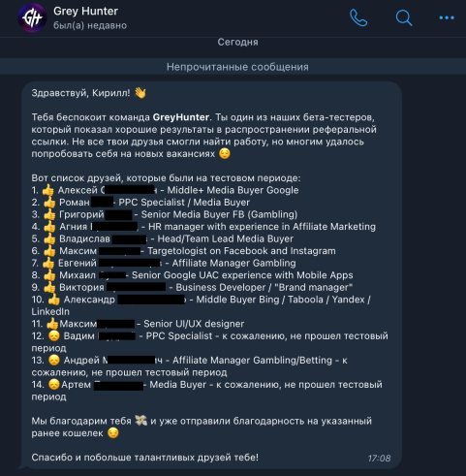Click relieved face emoji after вакансиях
This screenshot has height=476, width=466.
(225, 153)
